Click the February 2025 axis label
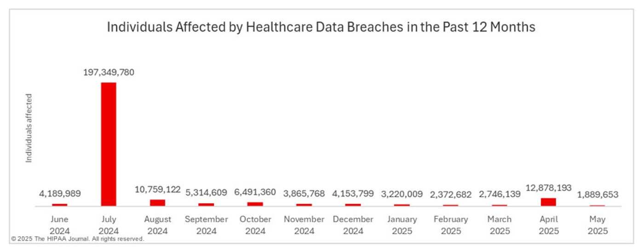 (451, 225)
